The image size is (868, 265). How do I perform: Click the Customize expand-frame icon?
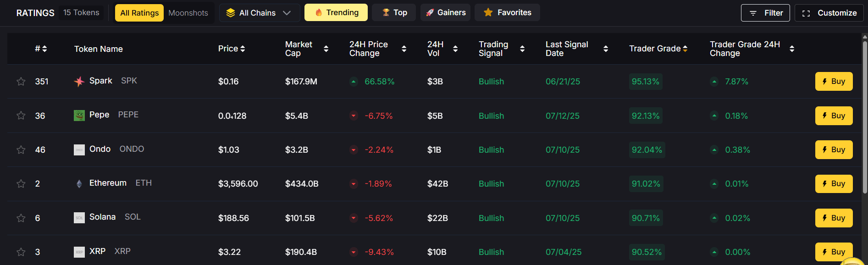(806, 13)
